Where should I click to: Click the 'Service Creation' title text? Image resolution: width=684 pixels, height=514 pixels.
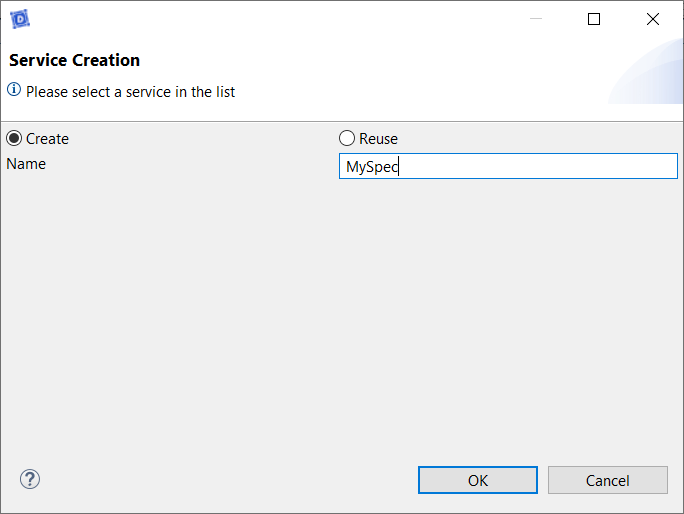pyautogui.click(x=75, y=60)
